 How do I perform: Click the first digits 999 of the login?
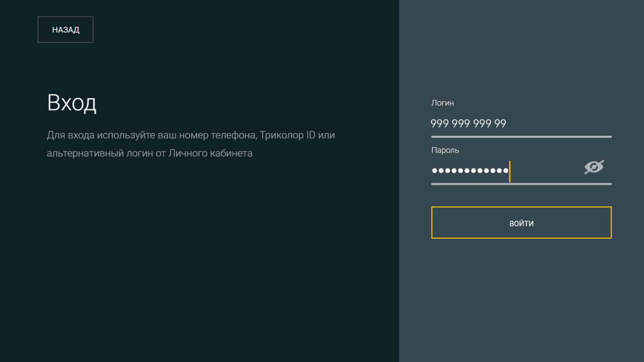coord(440,124)
